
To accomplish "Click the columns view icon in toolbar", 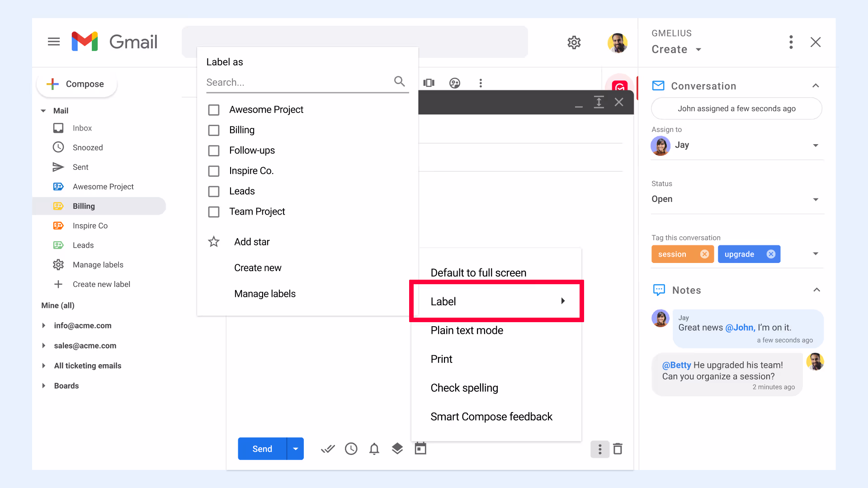I will click(x=429, y=83).
